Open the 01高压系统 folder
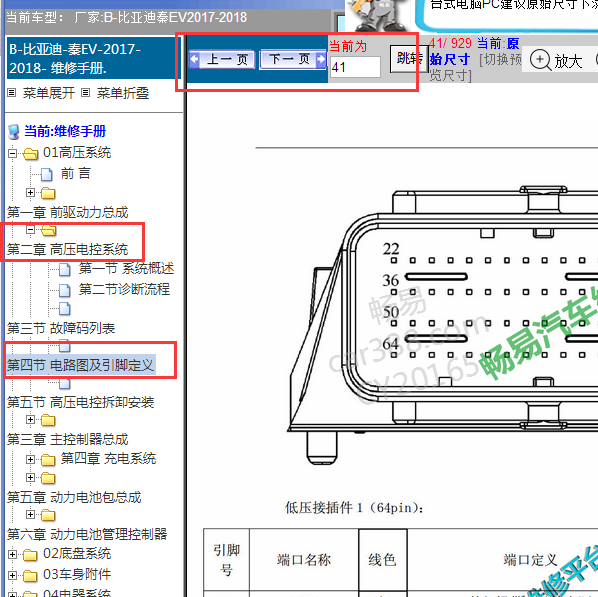 click(77, 153)
